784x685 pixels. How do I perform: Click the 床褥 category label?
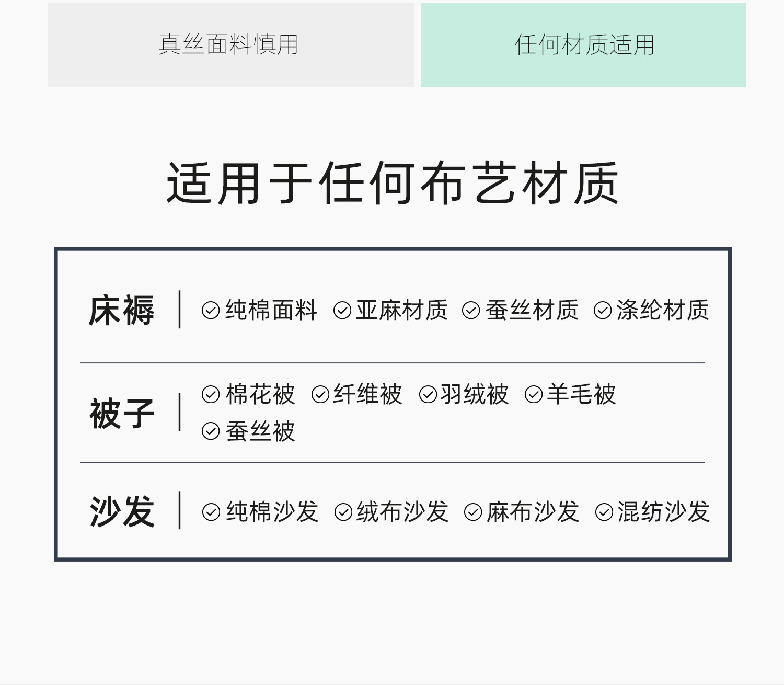[122, 311]
